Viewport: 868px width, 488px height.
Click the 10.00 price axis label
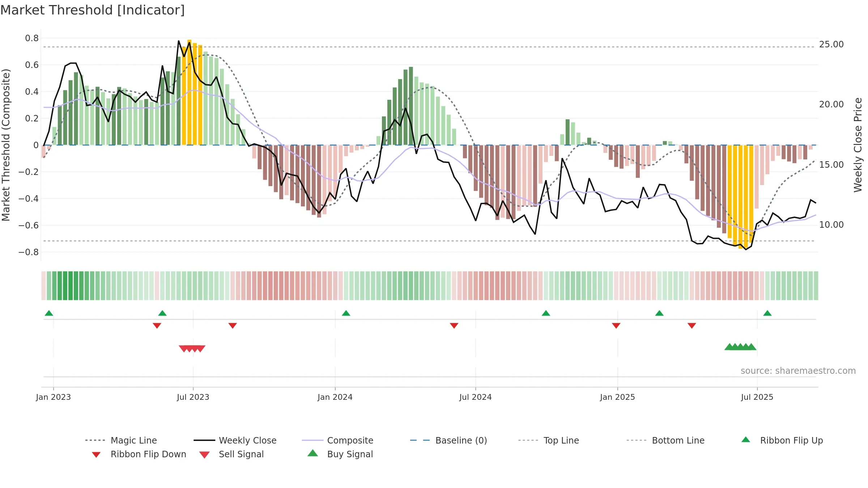click(x=831, y=225)
